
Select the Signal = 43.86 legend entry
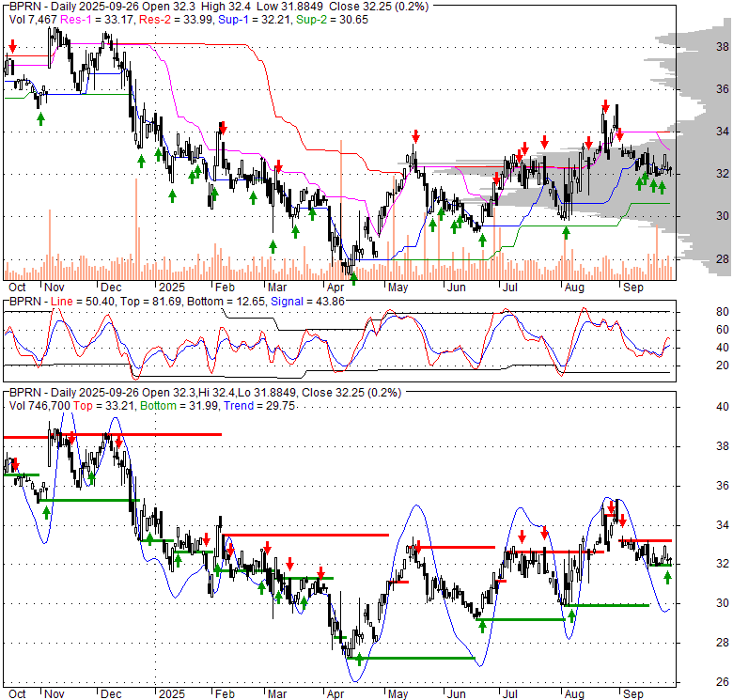click(307, 302)
